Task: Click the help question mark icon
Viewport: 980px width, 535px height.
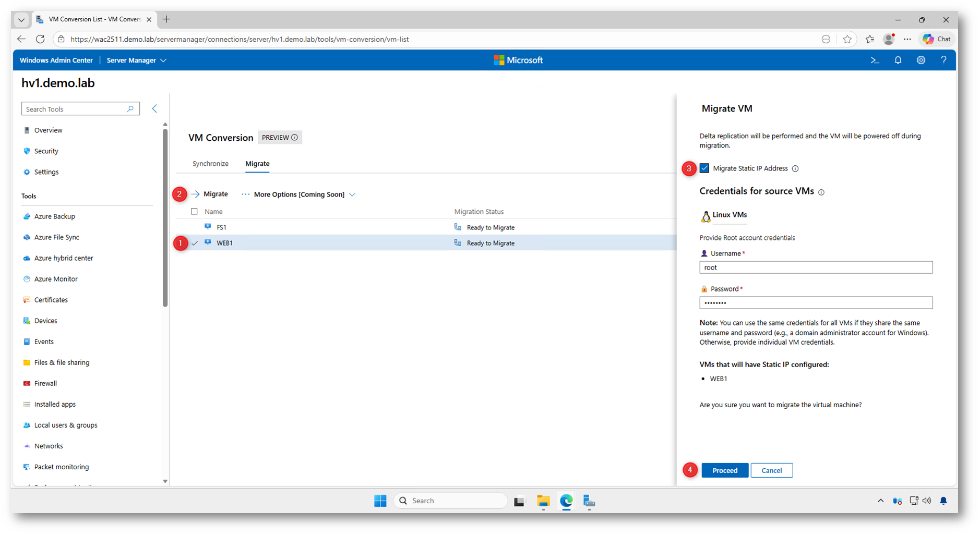Action: 943,60
